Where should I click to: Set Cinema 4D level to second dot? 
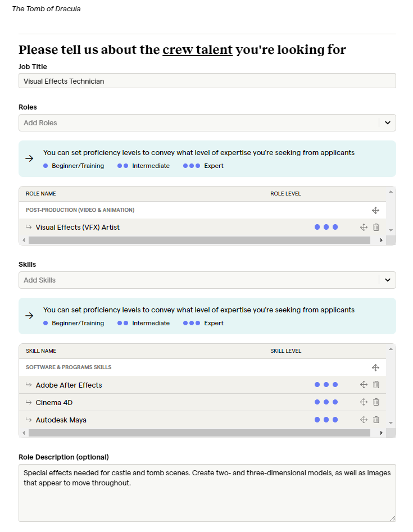click(326, 402)
